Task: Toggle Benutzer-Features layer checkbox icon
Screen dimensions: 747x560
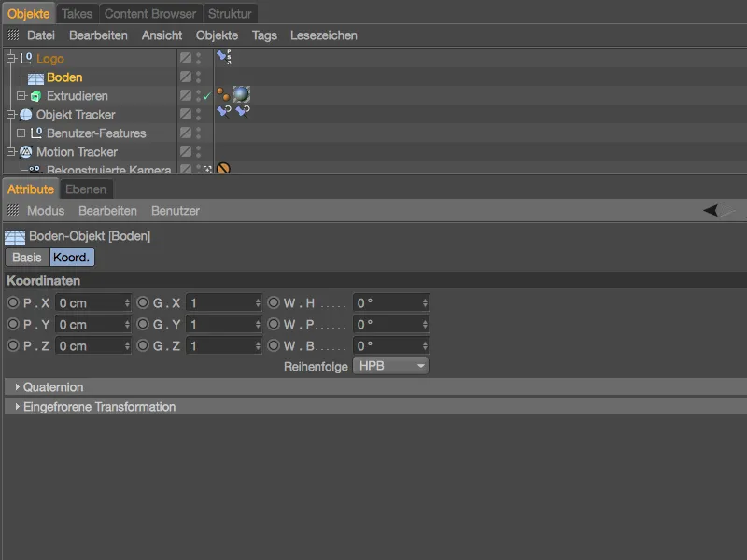Action: click(186, 133)
